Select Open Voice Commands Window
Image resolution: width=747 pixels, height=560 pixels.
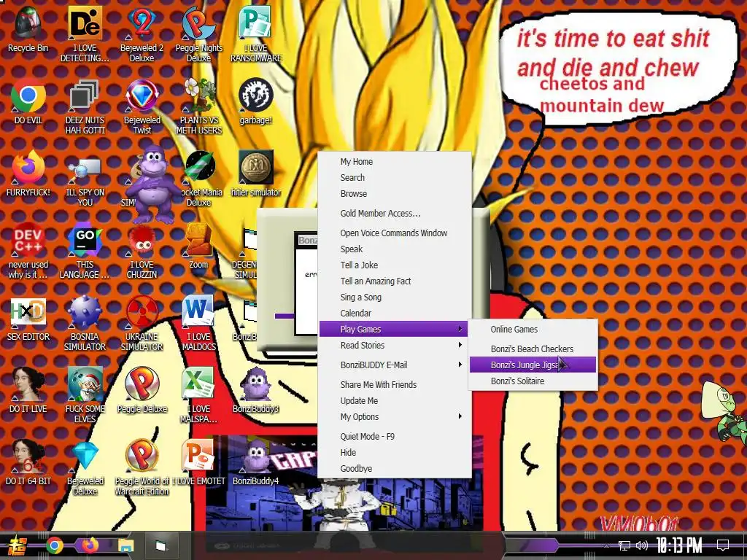(395, 233)
